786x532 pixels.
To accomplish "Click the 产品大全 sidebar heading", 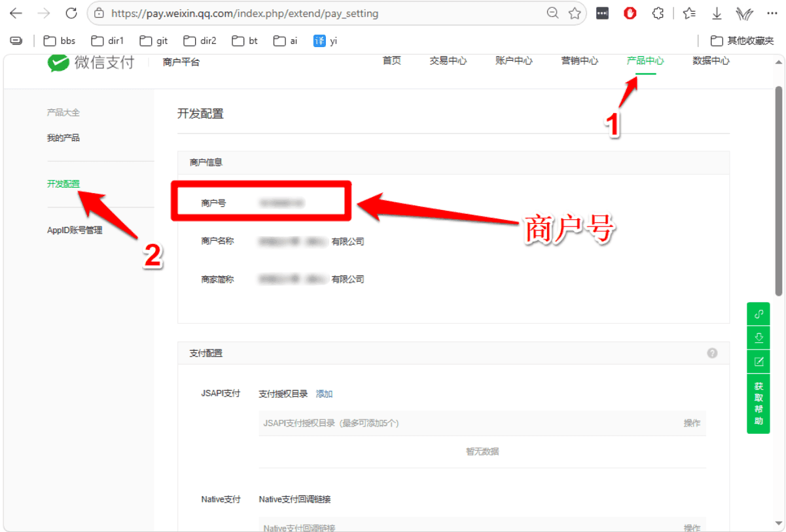I will point(63,113).
